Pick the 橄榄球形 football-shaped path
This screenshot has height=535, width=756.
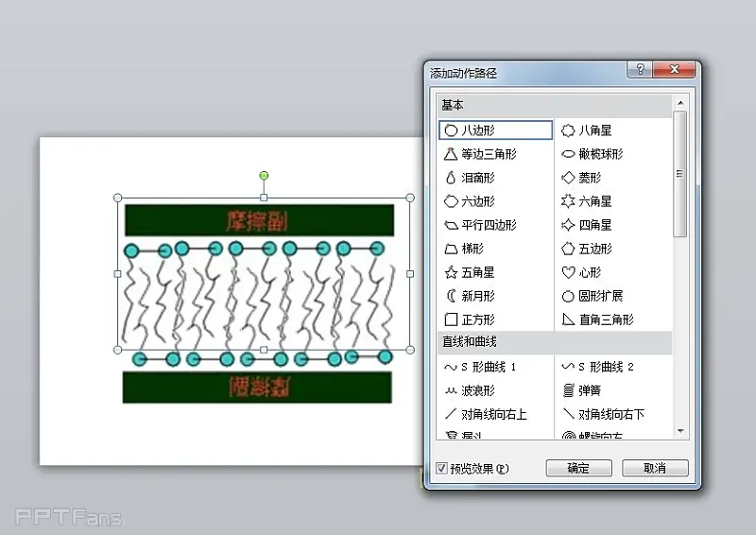(600, 154)
